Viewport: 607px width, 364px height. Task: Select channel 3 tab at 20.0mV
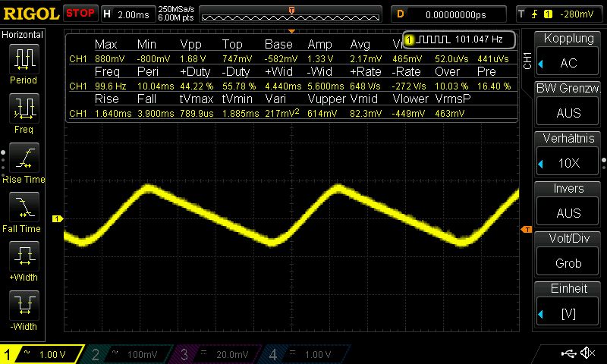coord(216,354)
